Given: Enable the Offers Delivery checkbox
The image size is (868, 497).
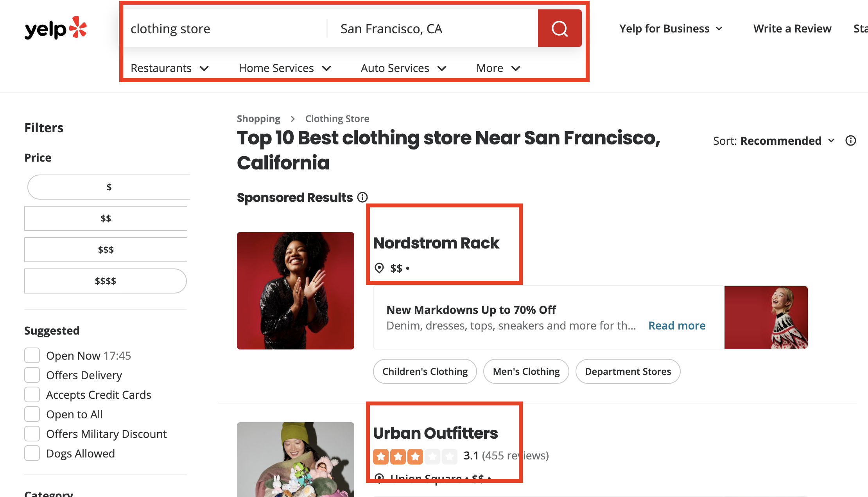Looking at the screenshot, I should [32, 375].
